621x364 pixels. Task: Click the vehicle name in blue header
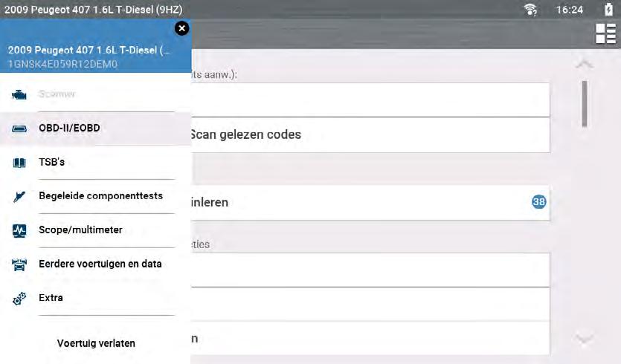pyautogui.click(x=89, y=51)
